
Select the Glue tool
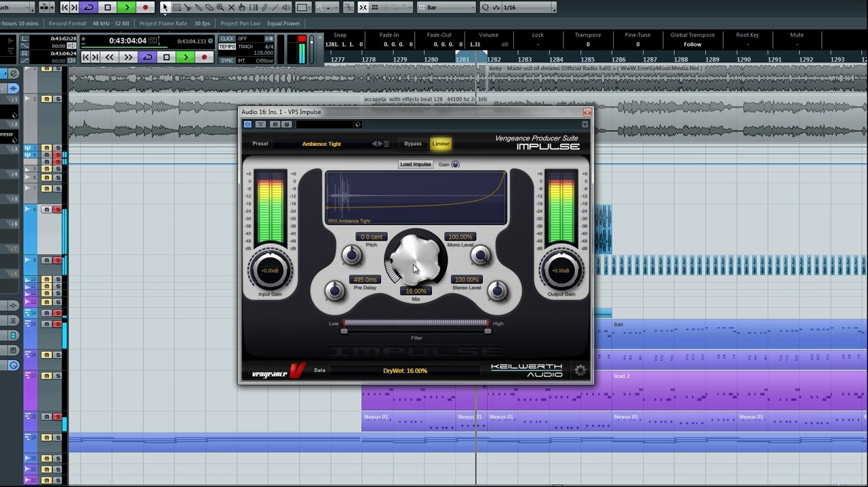(x=199, y=7)
